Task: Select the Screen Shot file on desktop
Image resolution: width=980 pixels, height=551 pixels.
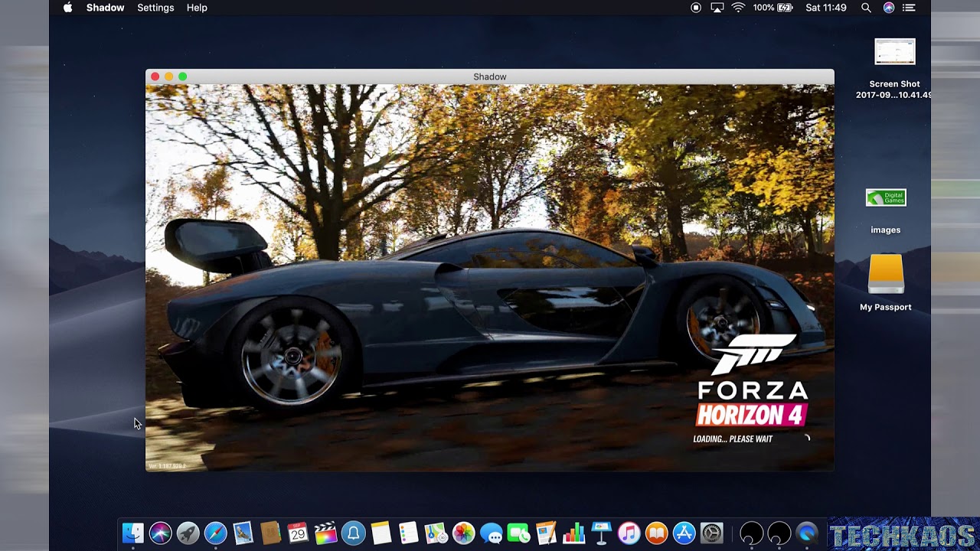Action: click(x=894, y=69)
